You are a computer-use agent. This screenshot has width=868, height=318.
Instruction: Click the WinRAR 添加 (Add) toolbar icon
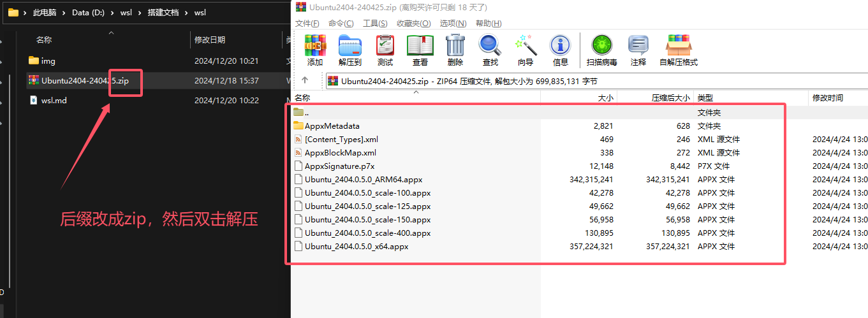pyautogui.click(x=315, y=45)
